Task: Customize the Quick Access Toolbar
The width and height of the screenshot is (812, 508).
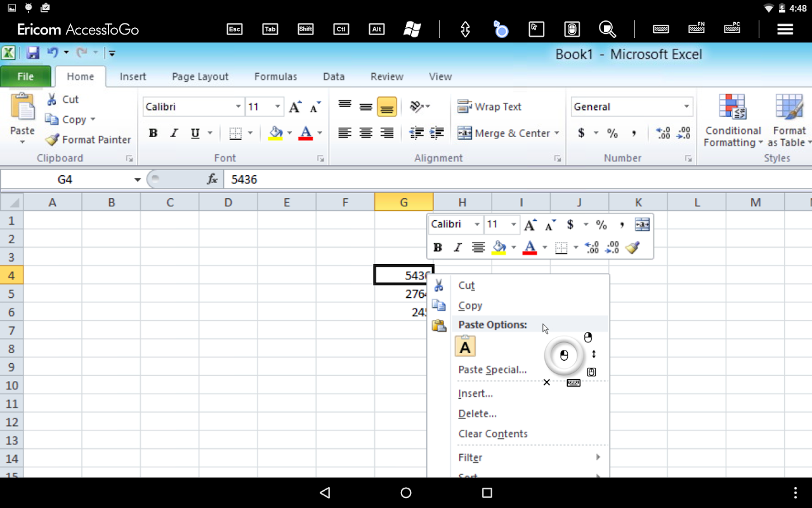Action: click(112, 54)
